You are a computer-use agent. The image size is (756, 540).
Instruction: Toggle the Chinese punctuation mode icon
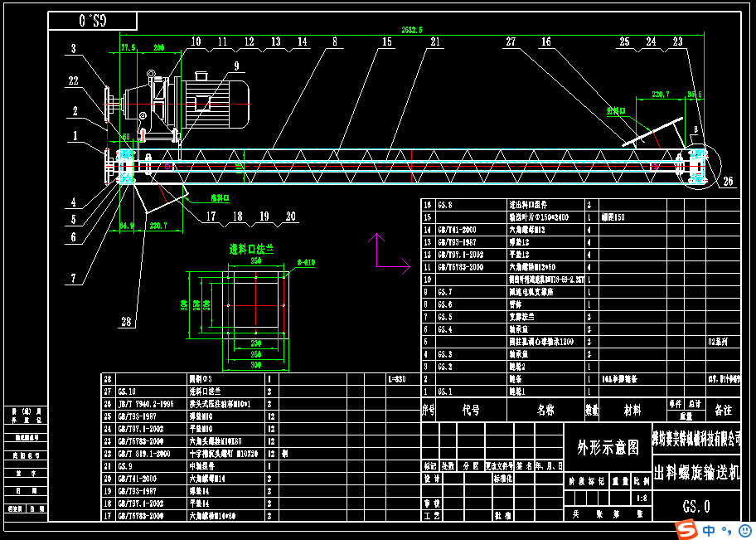(x=727, y=532)
